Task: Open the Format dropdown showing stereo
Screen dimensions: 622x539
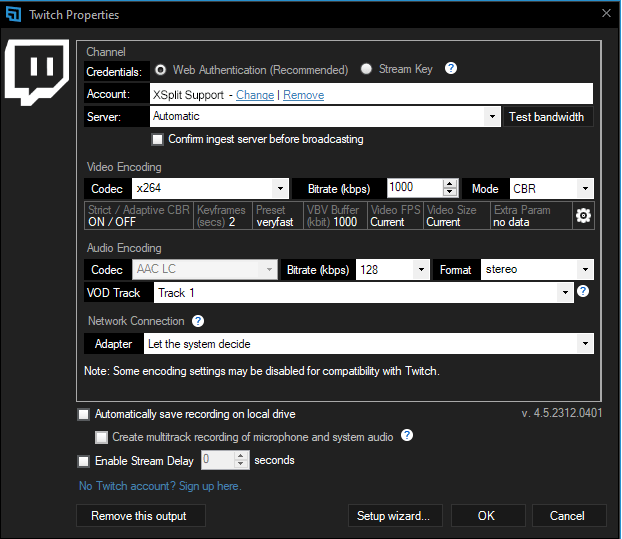Action: point(537,270)
